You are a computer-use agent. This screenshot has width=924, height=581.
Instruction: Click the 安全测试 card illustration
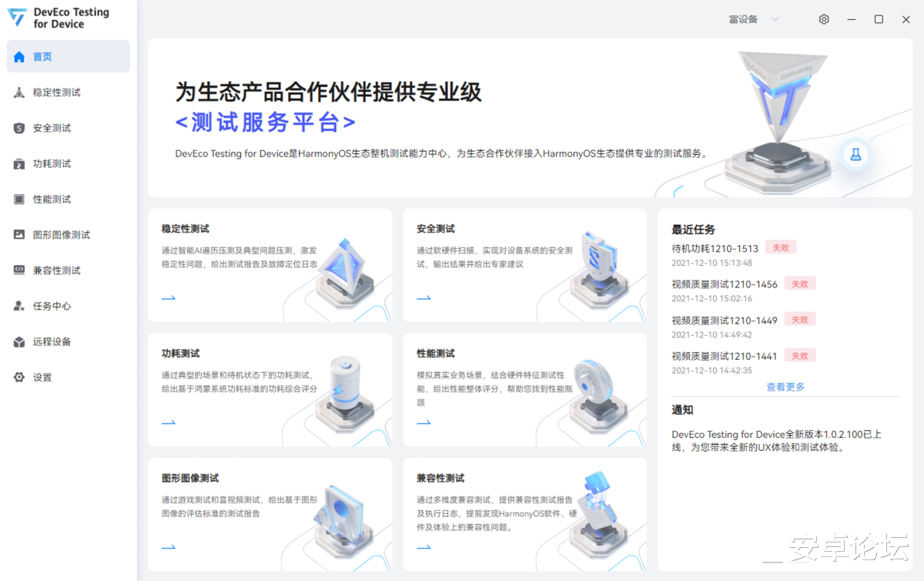coord(601,270)
